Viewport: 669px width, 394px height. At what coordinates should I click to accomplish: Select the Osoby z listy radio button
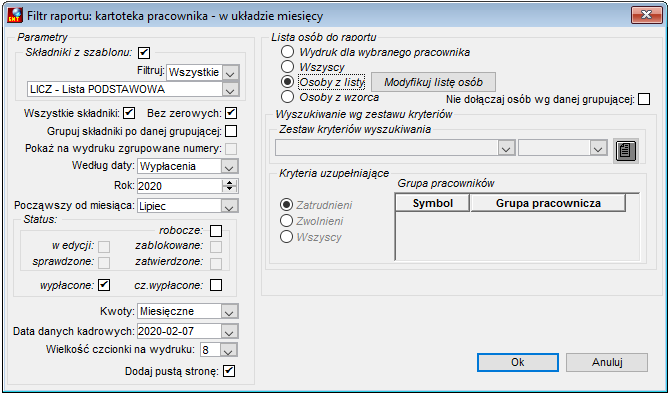(287, 82)
